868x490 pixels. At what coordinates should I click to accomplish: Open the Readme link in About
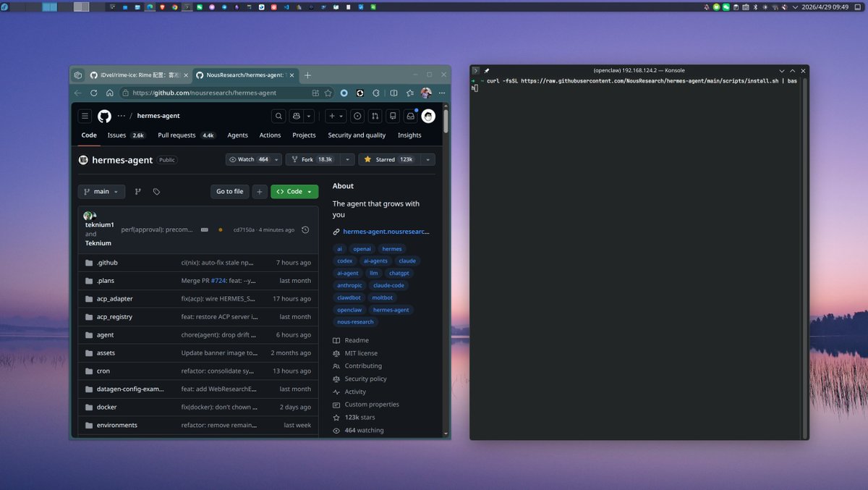[357, 340]
